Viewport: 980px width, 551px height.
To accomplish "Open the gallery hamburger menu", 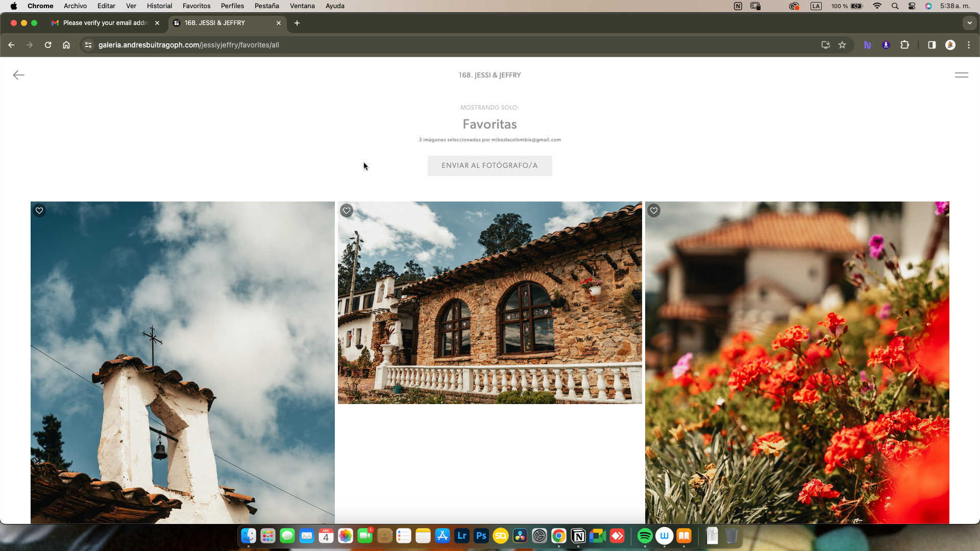I will [961, 75].
